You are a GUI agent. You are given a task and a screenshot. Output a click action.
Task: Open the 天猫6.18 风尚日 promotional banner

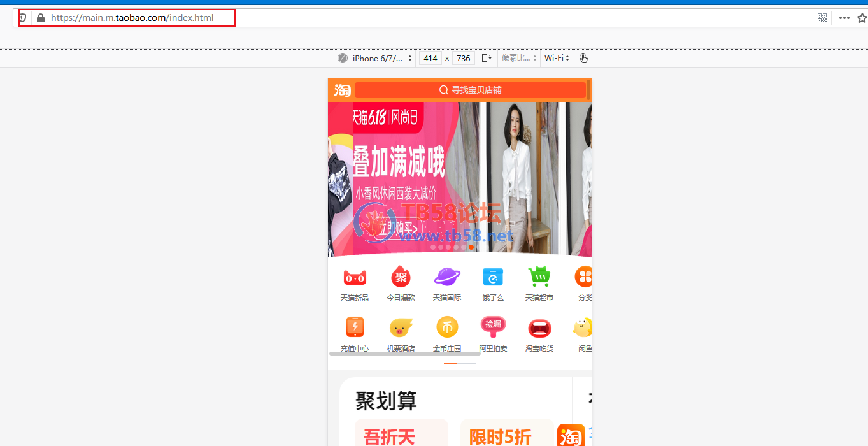[x=387, y=117]
